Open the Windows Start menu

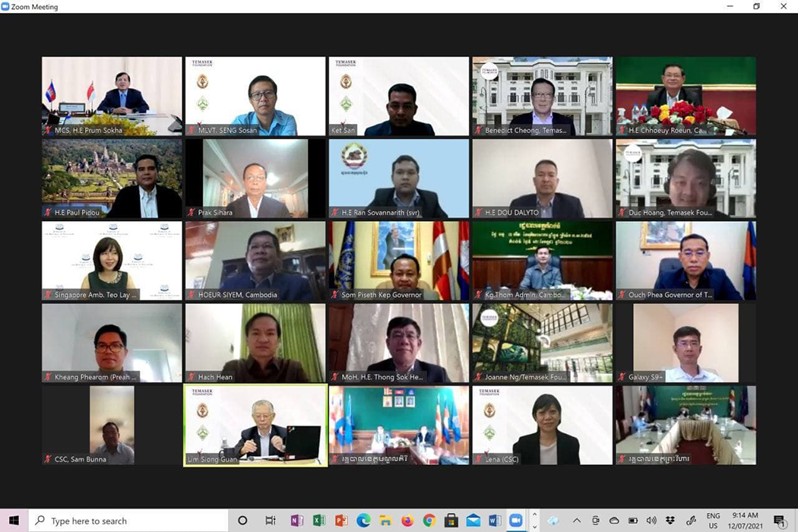point(14,521)
